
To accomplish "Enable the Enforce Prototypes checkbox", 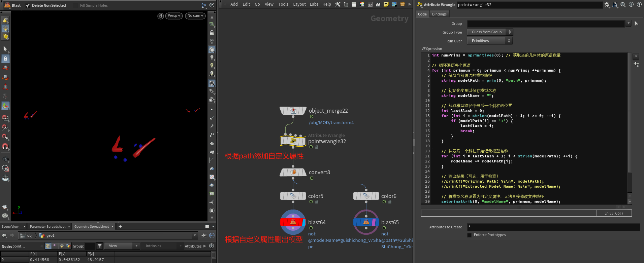I will point(470,235).
